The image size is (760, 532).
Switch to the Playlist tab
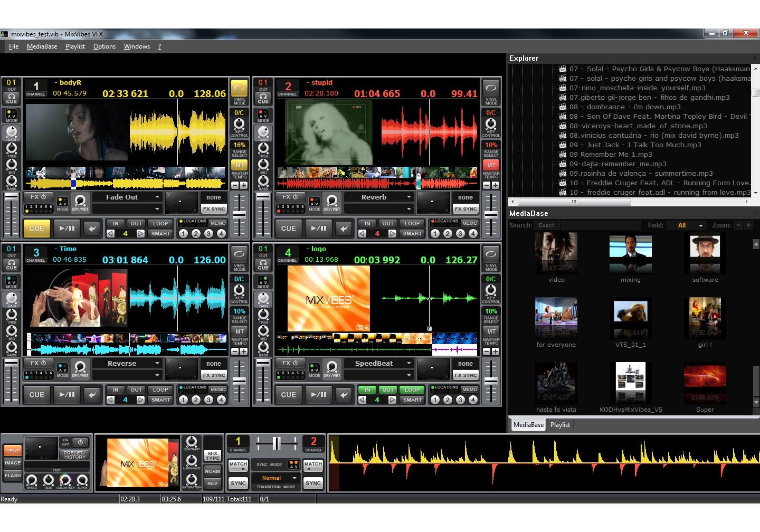tap(560, 425)
